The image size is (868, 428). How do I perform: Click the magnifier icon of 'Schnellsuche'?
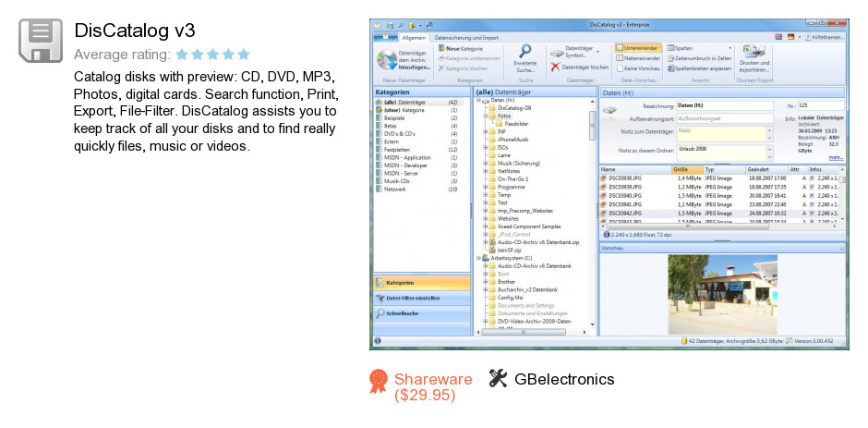(x=380, y=313)
